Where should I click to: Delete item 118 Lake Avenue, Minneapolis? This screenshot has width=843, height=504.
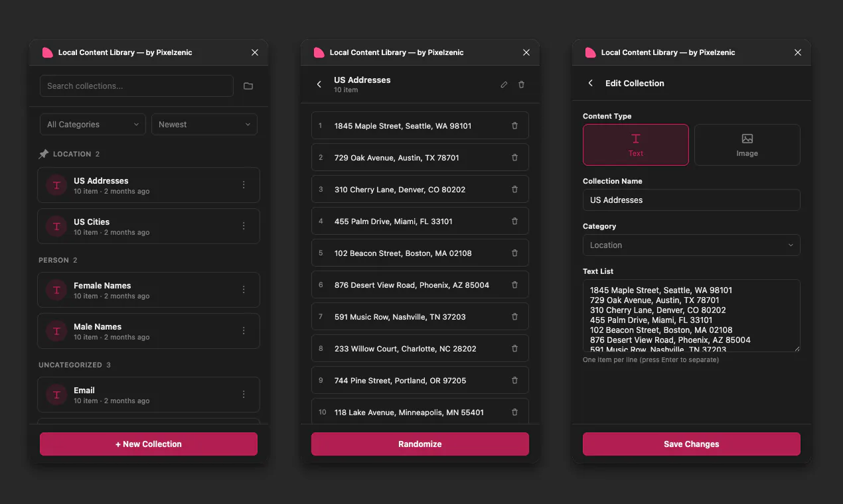click(514, 412)
